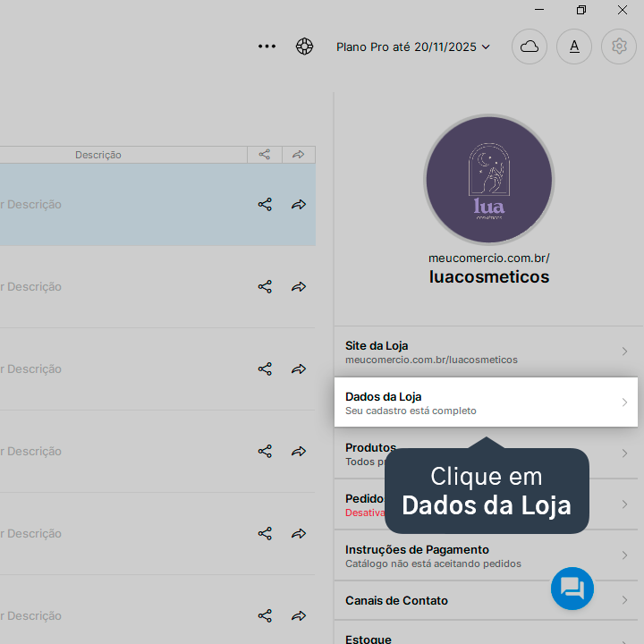Restore down the application window

(580, 10)
